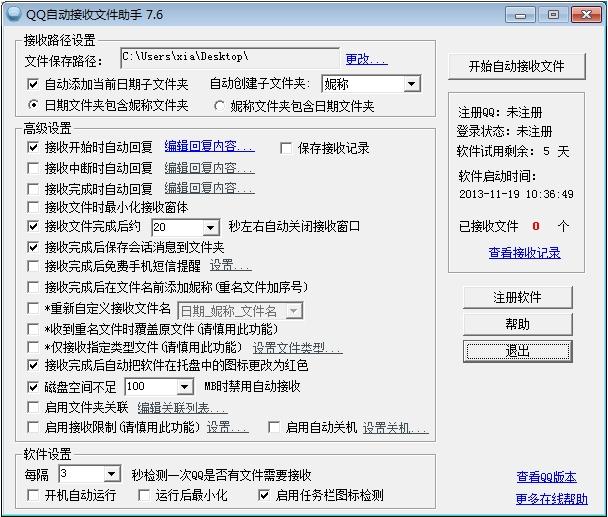Click the 更改... link to change path

[x=366, y=59]
